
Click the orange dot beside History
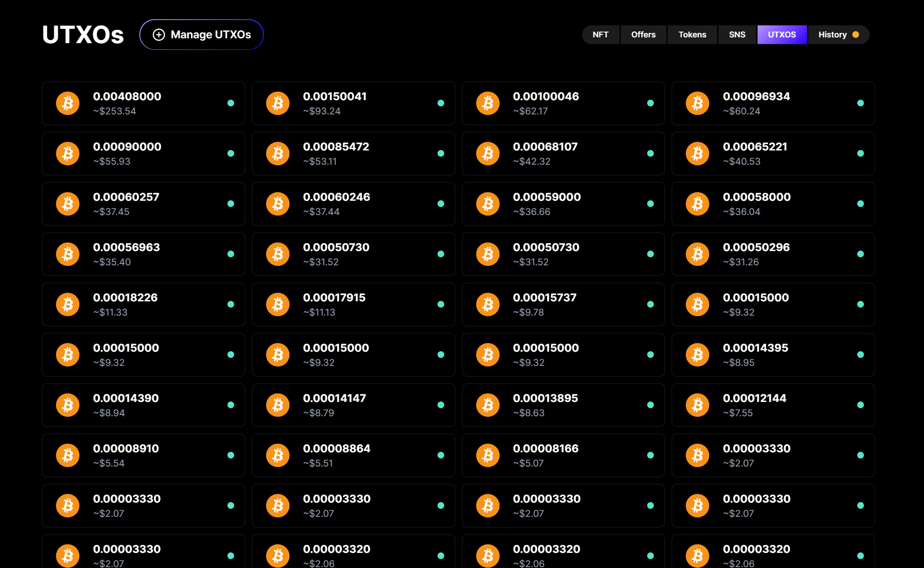855,35
